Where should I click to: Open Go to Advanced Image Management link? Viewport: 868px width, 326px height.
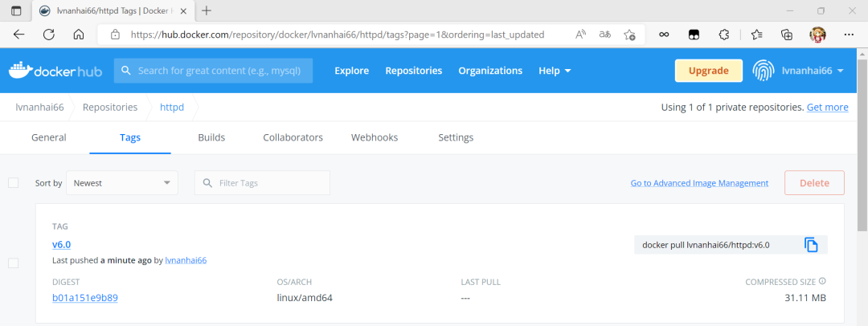[x=699, y=182]
